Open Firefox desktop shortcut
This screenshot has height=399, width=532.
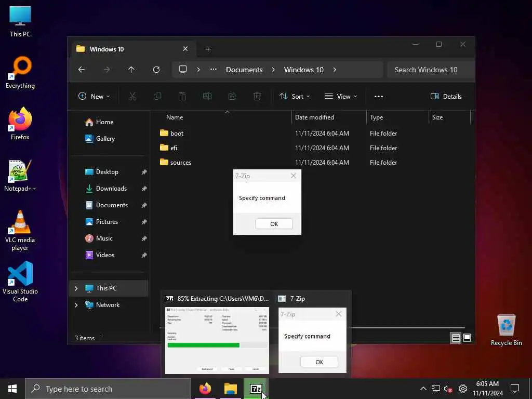[20, 124]
